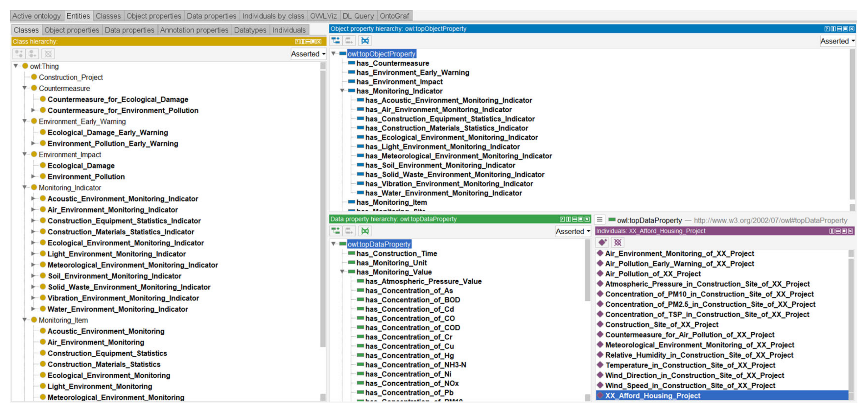
Task: Click help icon in Object property hierarchy header
Action: tap(827, 29)
